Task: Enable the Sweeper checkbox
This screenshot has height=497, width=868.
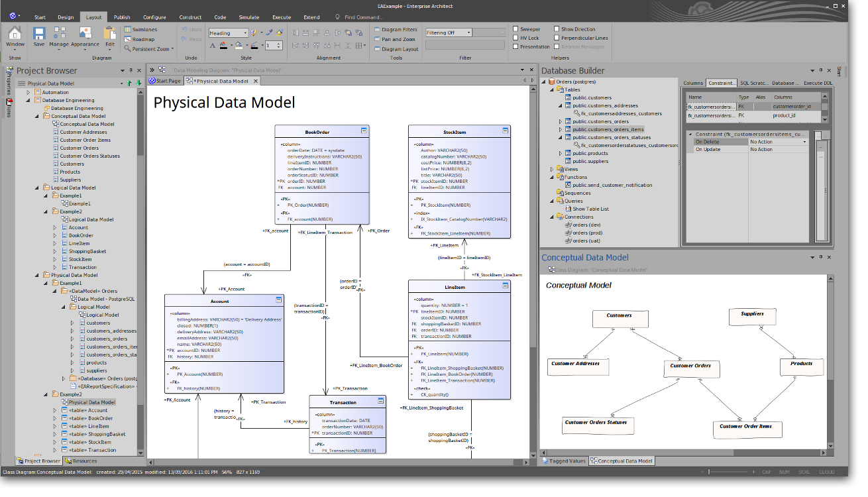Action: (x=515, y=29)
